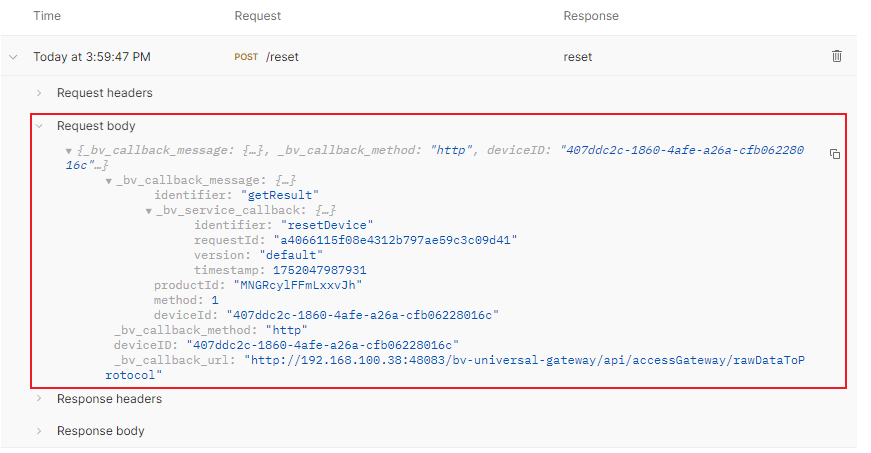This screenshot has width=871, height=453.
Task: Copy the request body JSON
Action: (835, 154)
